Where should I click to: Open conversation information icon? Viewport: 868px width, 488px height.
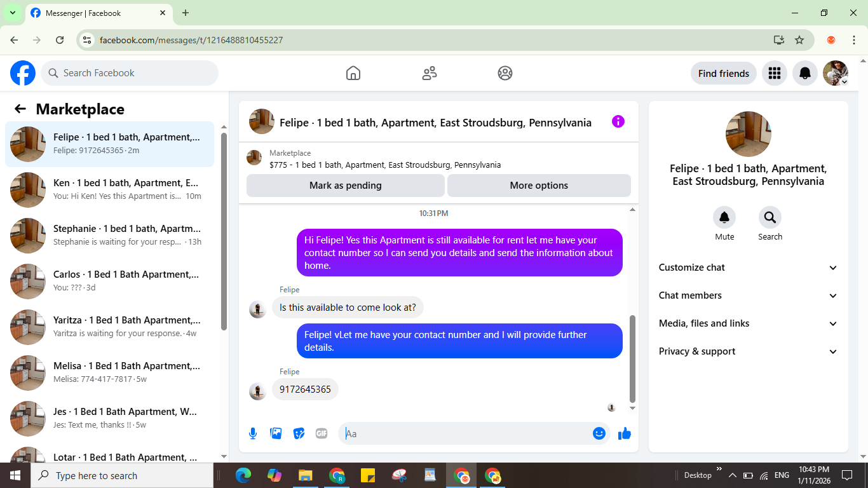point(618,121)
